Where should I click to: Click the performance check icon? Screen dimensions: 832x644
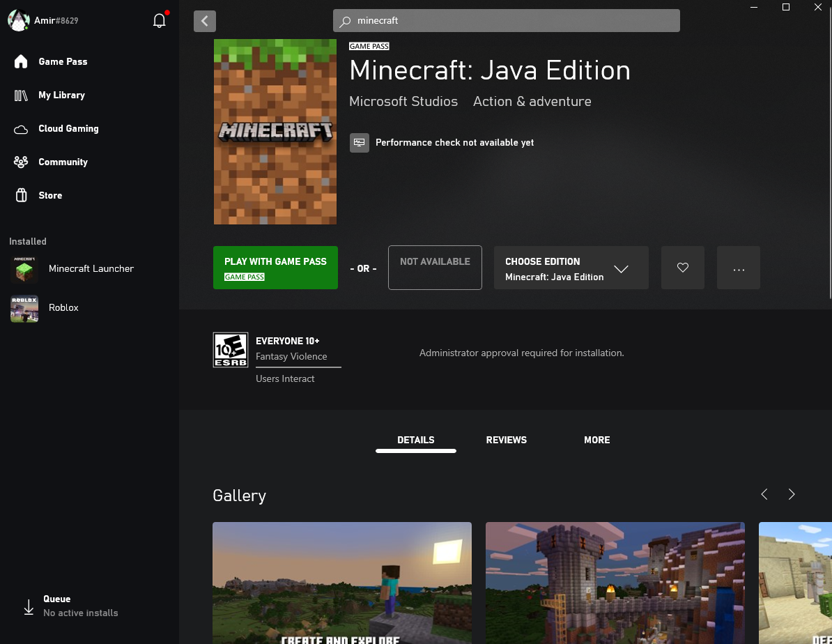pyautogui.click(x=360, y=142)
